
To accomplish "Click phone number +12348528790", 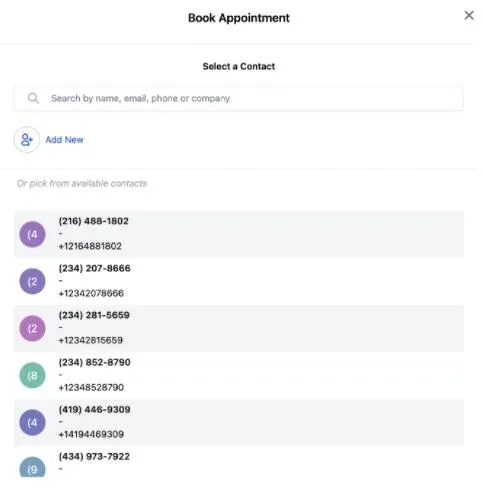I will pyautogui.click(x=91, y=388).
